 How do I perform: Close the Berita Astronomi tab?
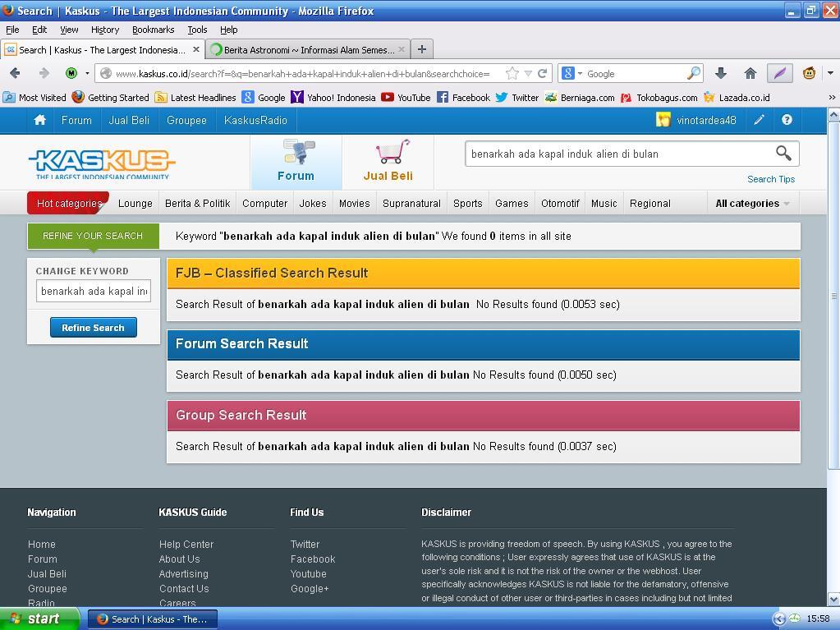(402, 50)
